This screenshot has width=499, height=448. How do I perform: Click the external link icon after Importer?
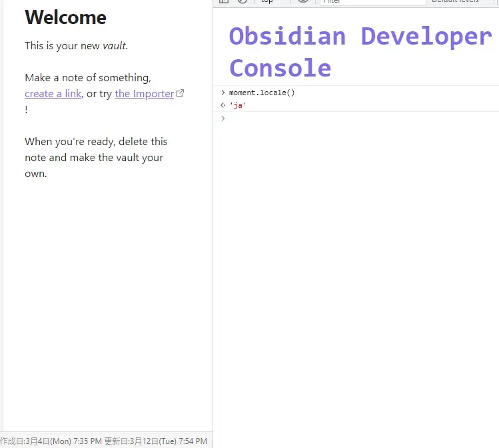[x=180, y=93]
